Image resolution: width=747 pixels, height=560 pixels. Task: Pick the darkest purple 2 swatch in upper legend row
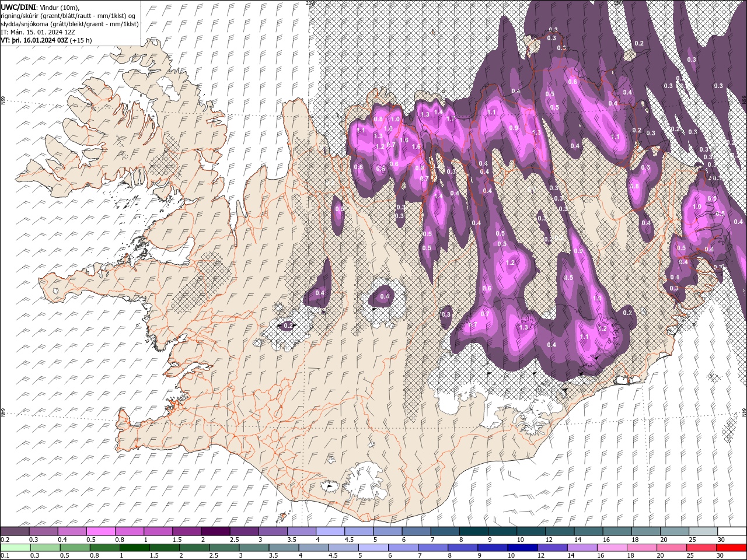click(x=215, y=531)
